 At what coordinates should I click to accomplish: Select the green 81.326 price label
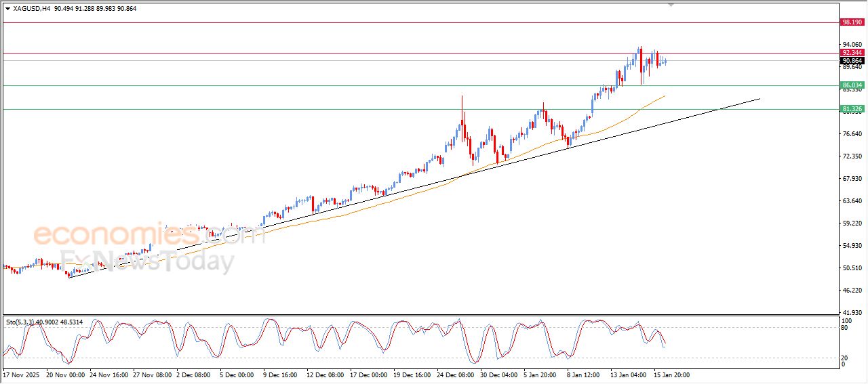[852, 109]
